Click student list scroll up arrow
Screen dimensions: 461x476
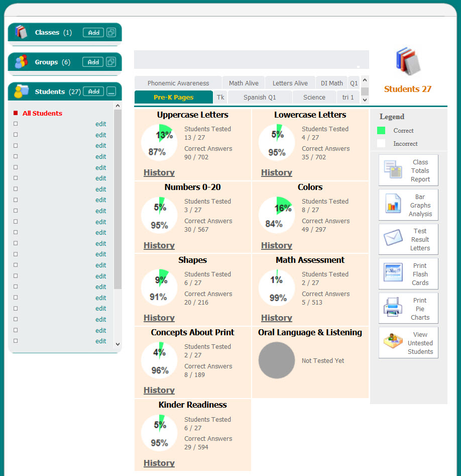pos(118,106)
